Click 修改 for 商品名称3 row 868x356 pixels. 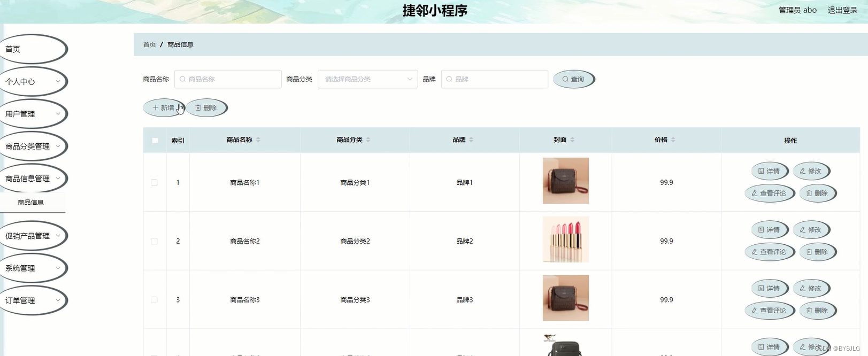coord(811,289)
